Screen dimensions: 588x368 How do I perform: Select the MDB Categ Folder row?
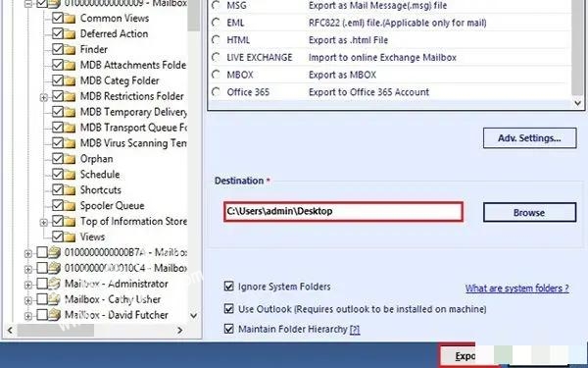coord(120,80)
